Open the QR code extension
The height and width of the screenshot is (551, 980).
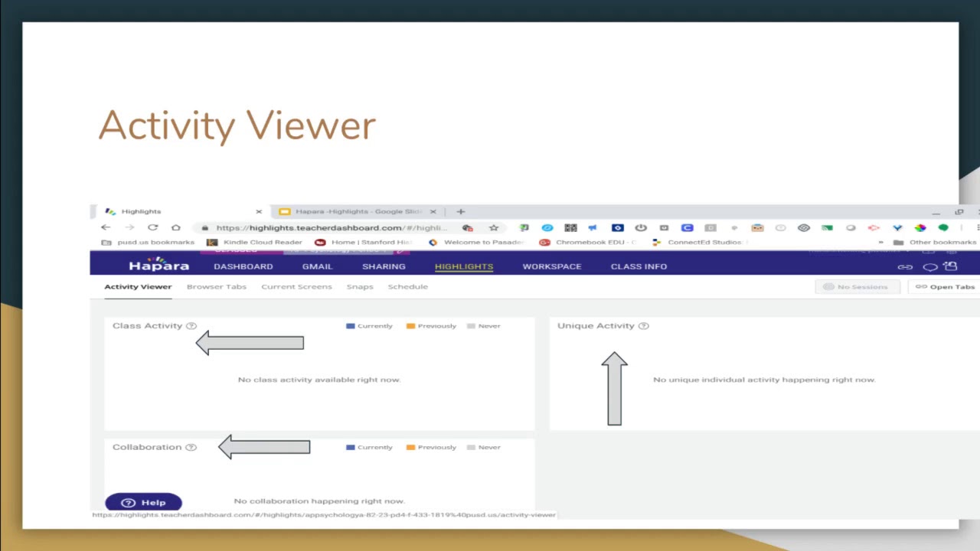point(570,227)
